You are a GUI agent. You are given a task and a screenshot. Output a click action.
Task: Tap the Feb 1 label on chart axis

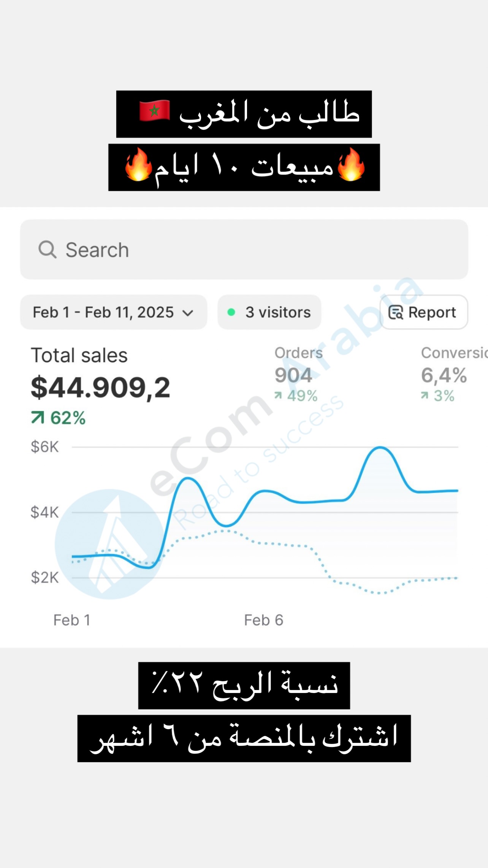(x=72, y=620)
